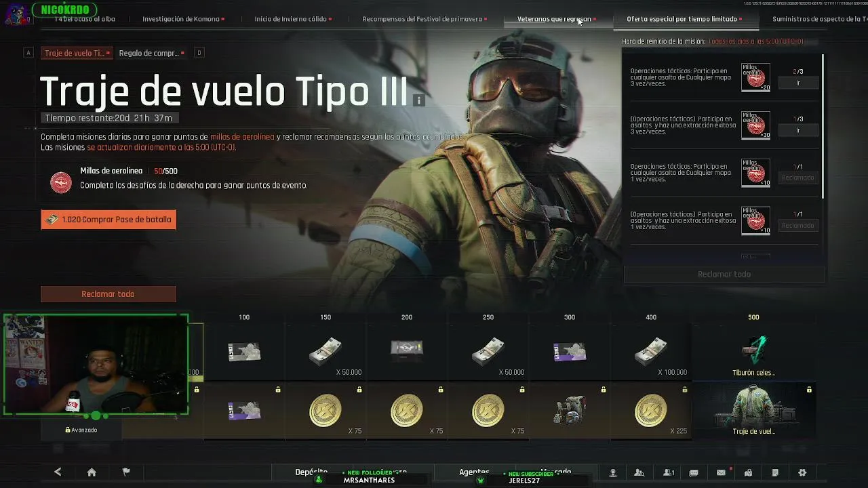Open Recompensas del Festival de primavera tab
The width and height of the screenshot is (868, 488).
point(422,19)
